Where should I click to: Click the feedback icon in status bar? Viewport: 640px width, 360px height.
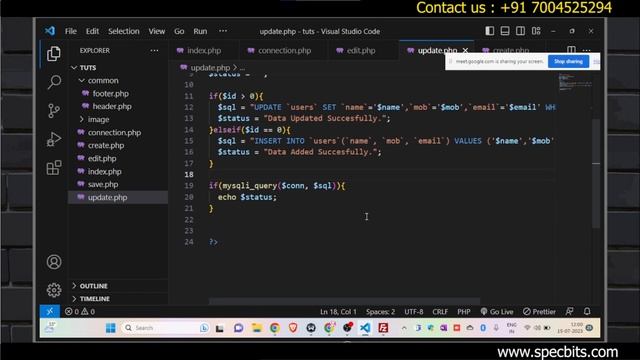569,311
